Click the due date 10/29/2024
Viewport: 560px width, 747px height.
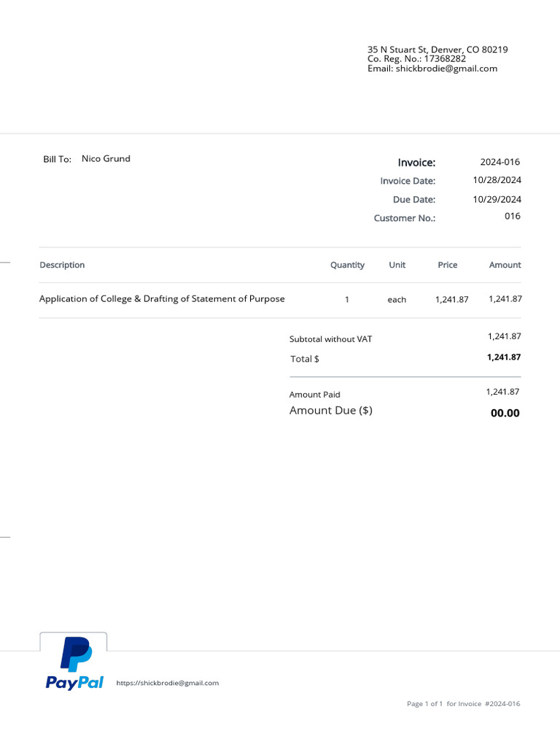497,199
